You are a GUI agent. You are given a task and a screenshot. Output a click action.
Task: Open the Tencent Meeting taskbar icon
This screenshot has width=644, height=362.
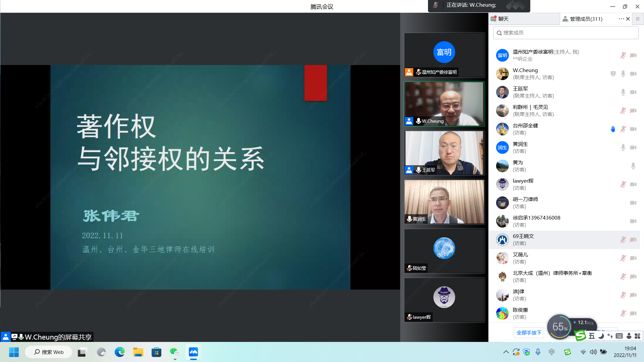tap(193, 352)
